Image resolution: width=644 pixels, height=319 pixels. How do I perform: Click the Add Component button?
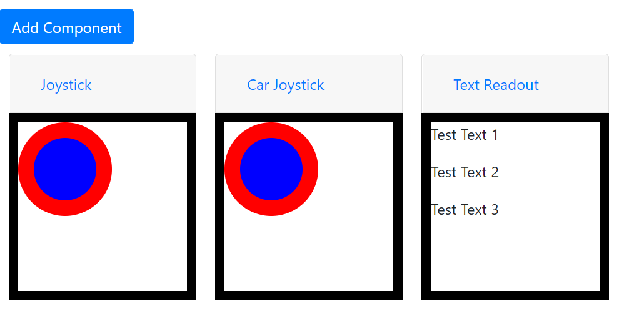coord(66,27)
